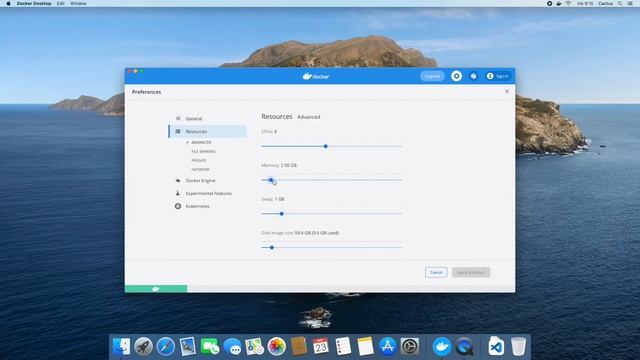
Task: Open Safari from the dock
Action: (x=165, y=347)
